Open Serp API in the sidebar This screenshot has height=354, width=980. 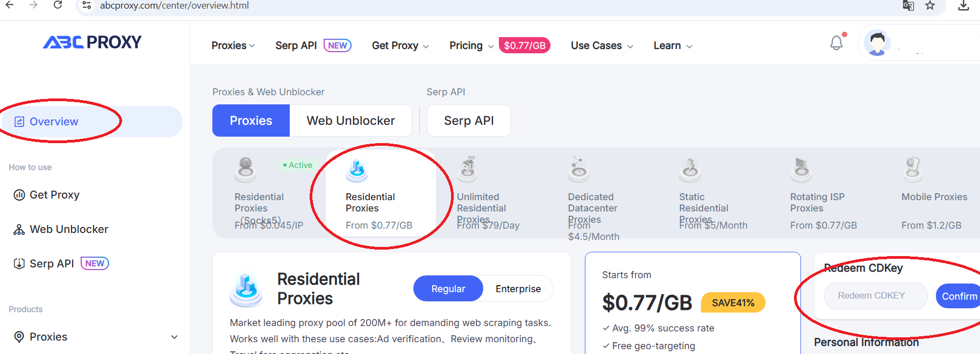(x=52, y=264)
